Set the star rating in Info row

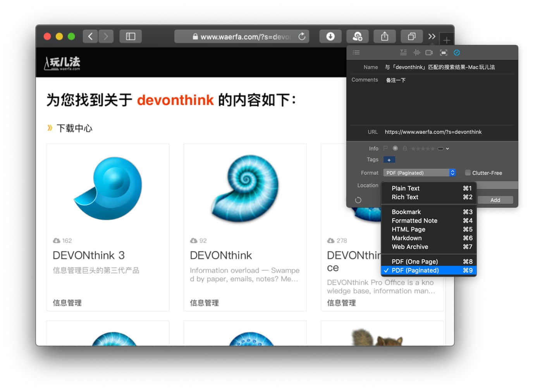[423, 149]
